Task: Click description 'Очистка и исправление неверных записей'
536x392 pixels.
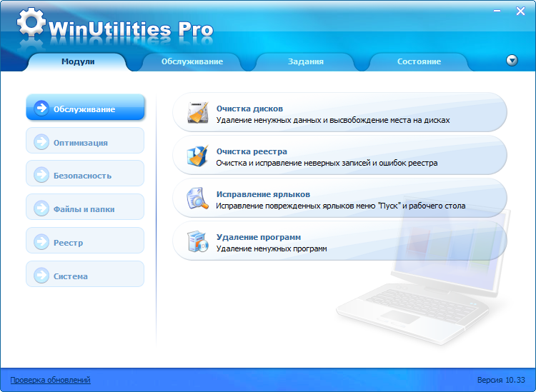Action: click(327, 163)
